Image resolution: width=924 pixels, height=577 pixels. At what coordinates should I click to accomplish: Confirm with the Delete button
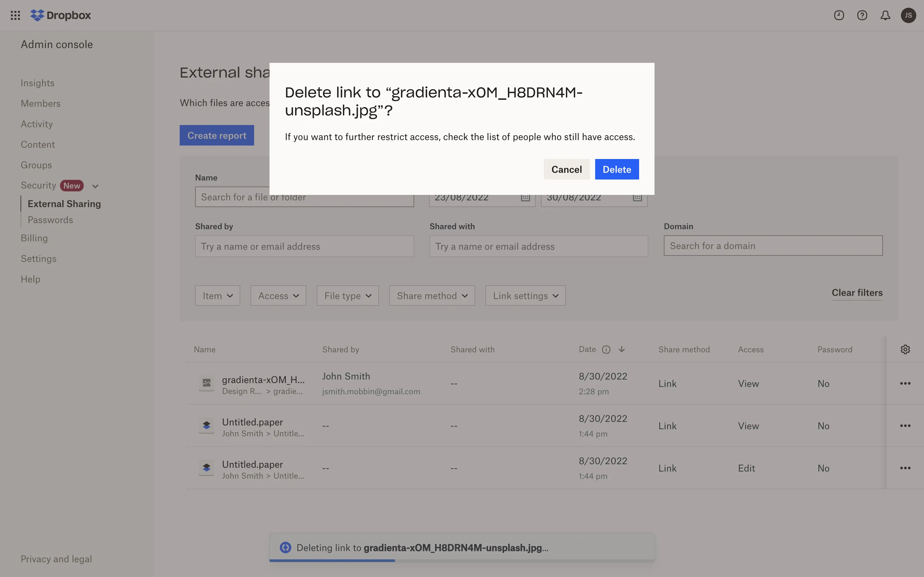pyautogui.click(x=616, y=170)
